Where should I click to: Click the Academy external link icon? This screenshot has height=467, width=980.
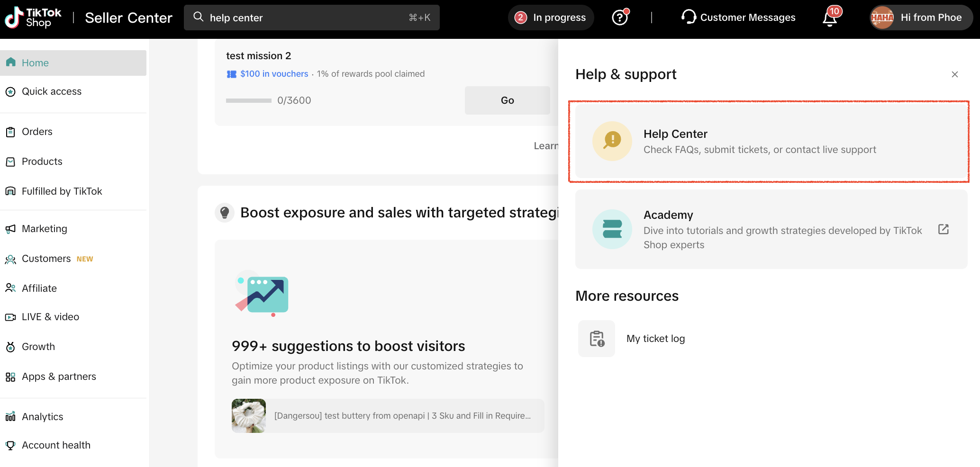(x=943, y=229)
